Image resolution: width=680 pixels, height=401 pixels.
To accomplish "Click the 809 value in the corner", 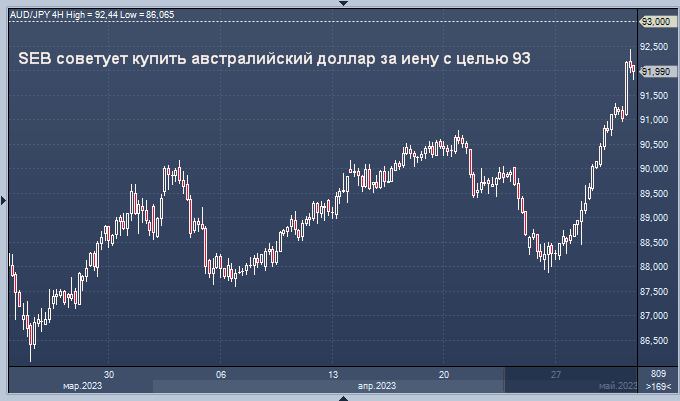I will pos(657,373).
